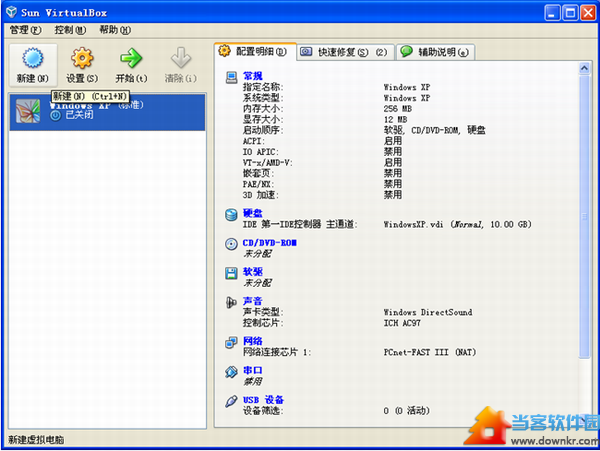
Task: Click the CD/DVD-ROM disc icon
Action: tap(231, 244)
